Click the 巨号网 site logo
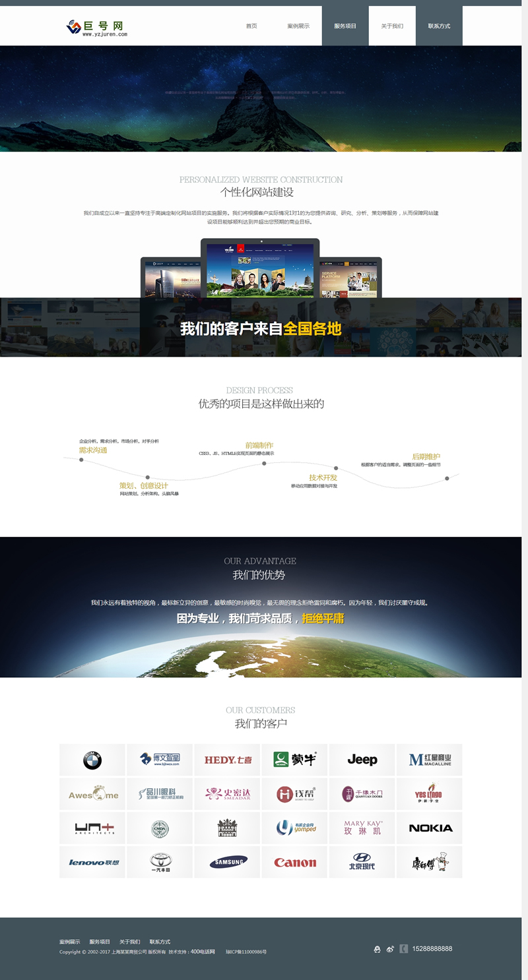Viewport: 528px width, 980px height. (x=96, y=27)
